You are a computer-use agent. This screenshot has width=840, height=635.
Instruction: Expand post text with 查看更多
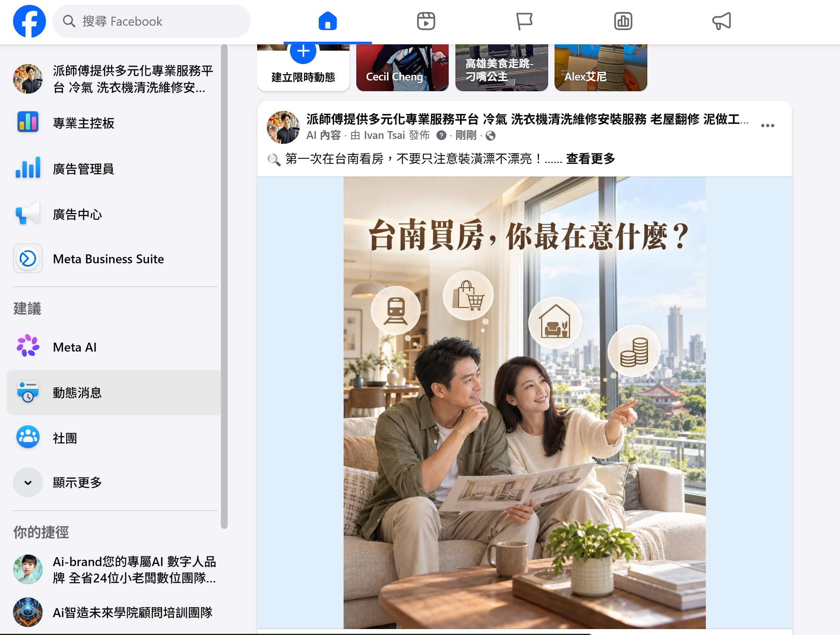[x=590, y=159]
